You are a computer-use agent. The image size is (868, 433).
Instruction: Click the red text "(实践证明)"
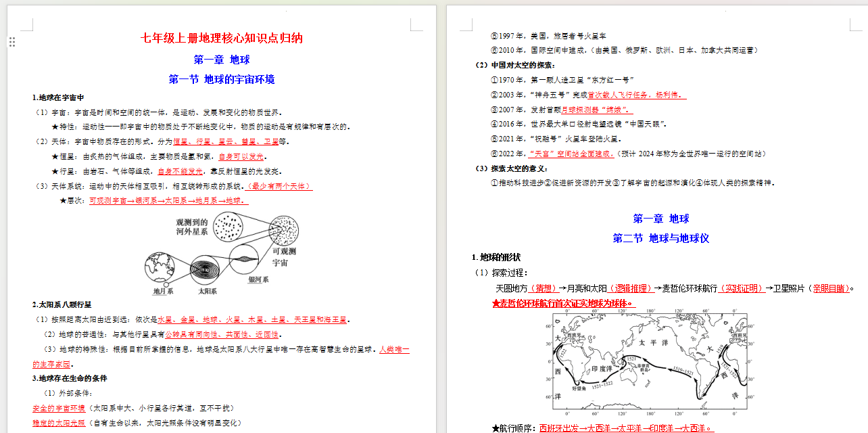741,288
